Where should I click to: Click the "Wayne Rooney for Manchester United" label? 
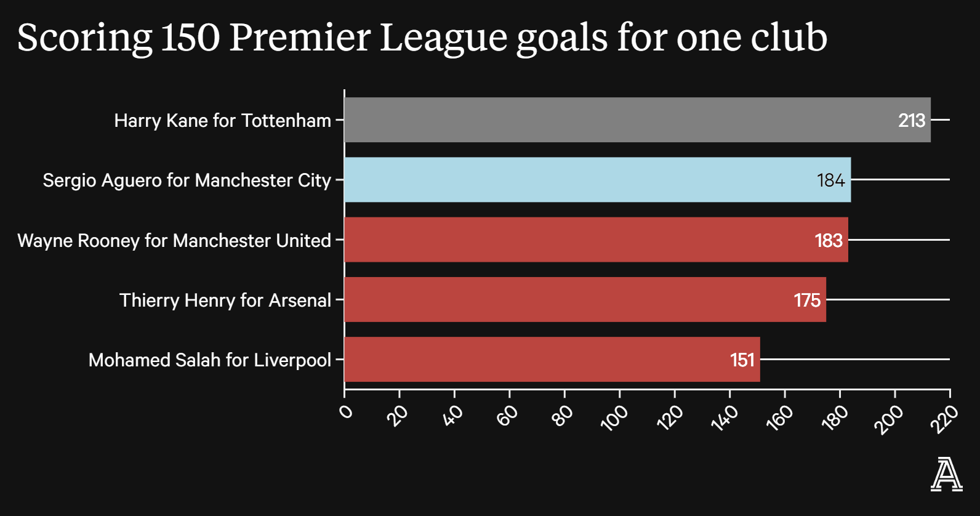(x=174, y=240)
